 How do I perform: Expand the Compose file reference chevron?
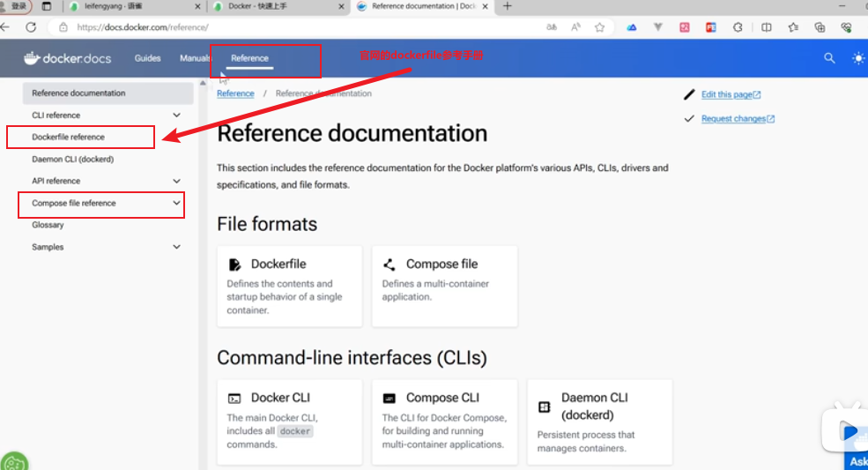point(176,203)
